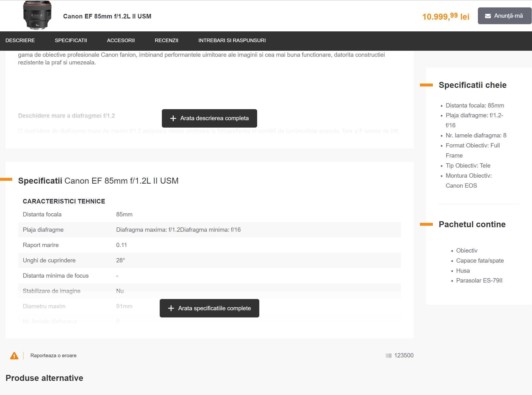Click the Distanta focala: 85mm key spec
This screenshot has width=532, height=395.
475,106
